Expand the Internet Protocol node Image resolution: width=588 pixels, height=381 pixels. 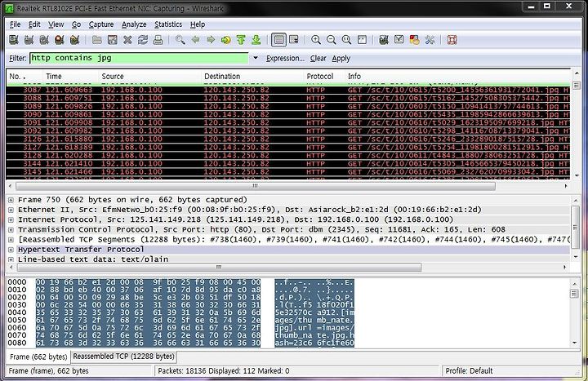(x=11, y=220)
